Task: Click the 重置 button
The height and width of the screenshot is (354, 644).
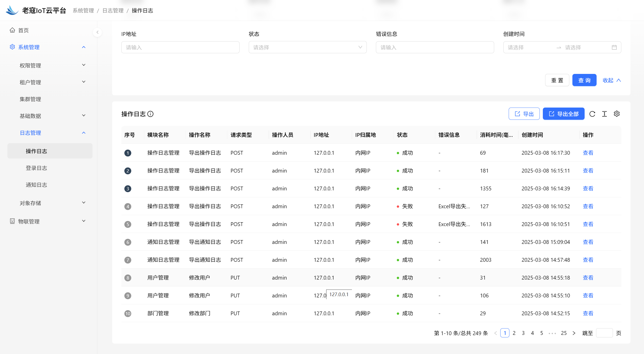Action: pos(557,80)
